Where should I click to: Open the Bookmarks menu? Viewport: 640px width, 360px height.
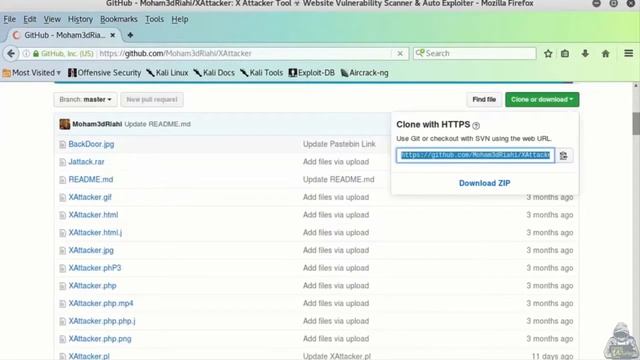(x=119, y=19)
